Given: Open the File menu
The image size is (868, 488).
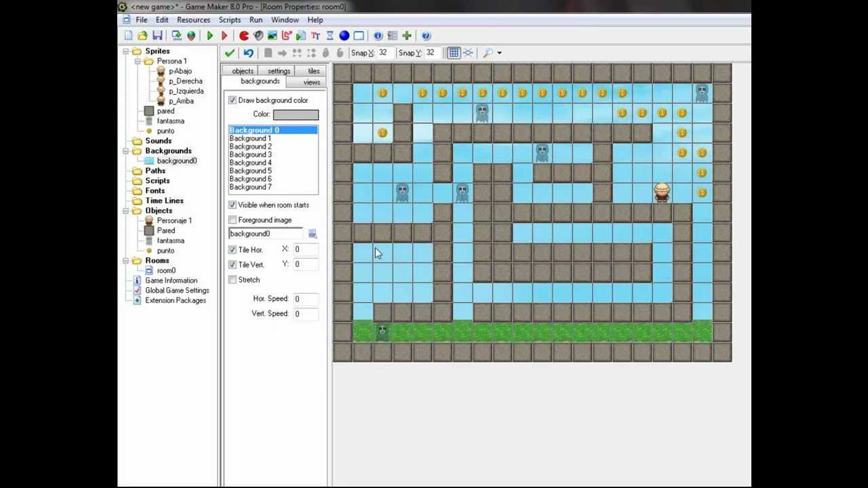Looking at the screenshot, I should pos(141,20).
